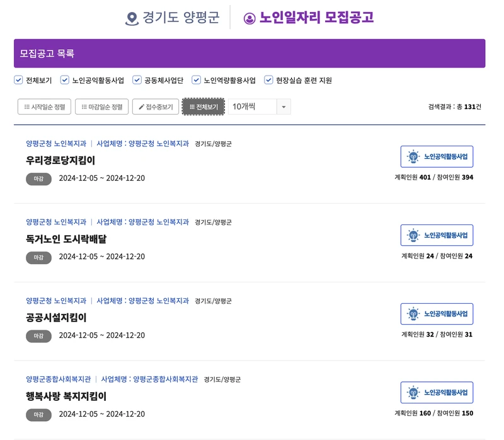This screenshot has height=440, width=504.
Task: Click the list icon on 마감일순 정렬 button
Action: [83, 105]
